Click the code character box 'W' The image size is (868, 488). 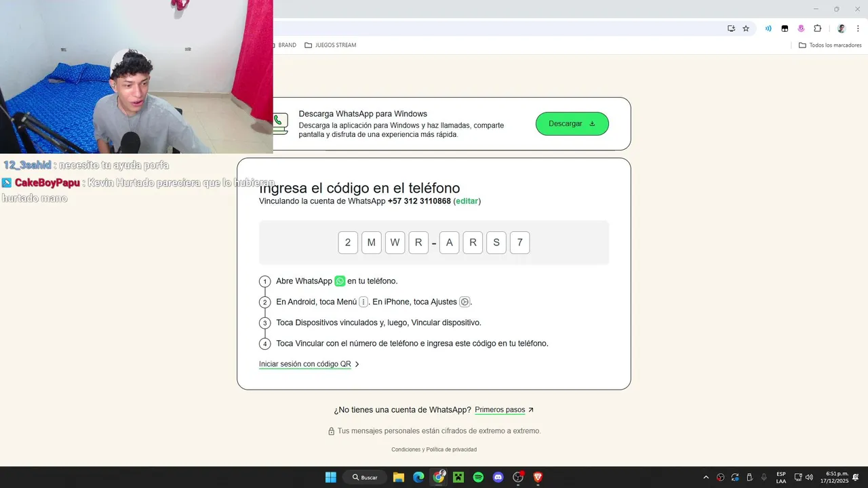click(x=395, y=243)
